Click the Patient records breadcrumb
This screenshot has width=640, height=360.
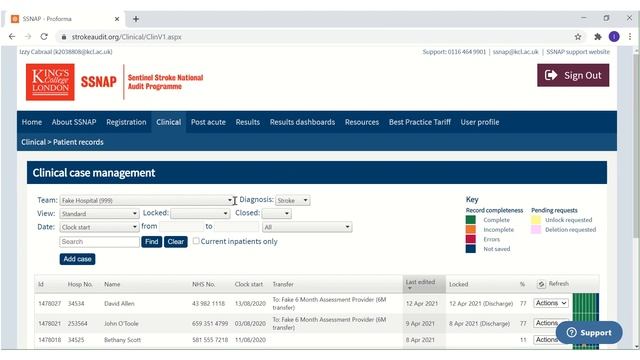pyautogui.click(x=78, y=142)
